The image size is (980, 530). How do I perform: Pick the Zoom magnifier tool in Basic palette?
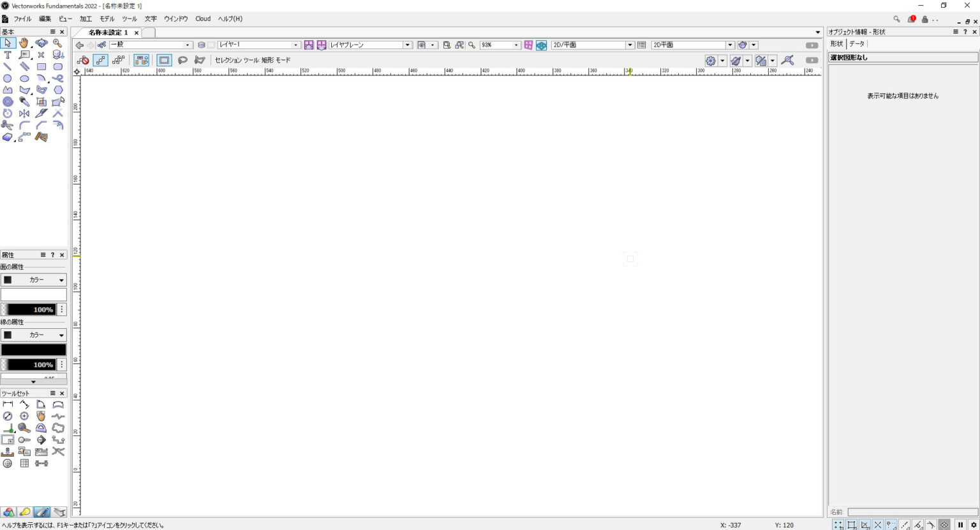pos(58,43)
